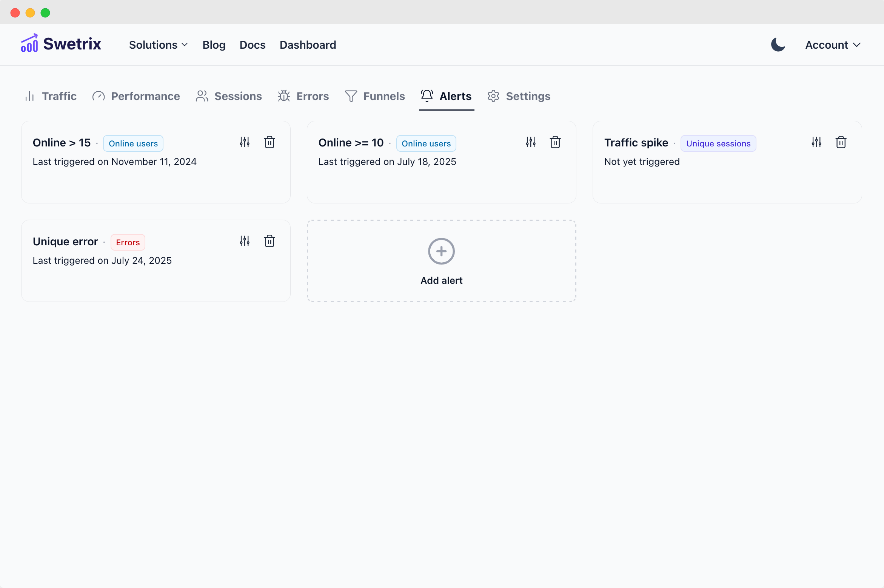
Task: Open the Sessions tab
Action: tap(229, 96)
